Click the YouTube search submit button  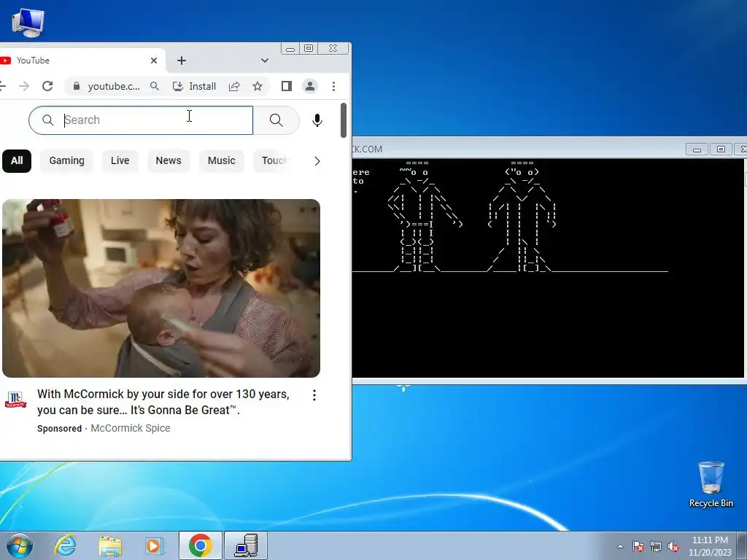point(276,120)
